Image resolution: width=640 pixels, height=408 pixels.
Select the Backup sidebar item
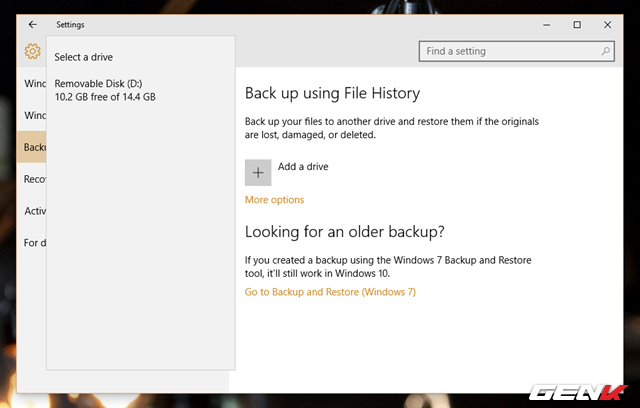point(31,147)
